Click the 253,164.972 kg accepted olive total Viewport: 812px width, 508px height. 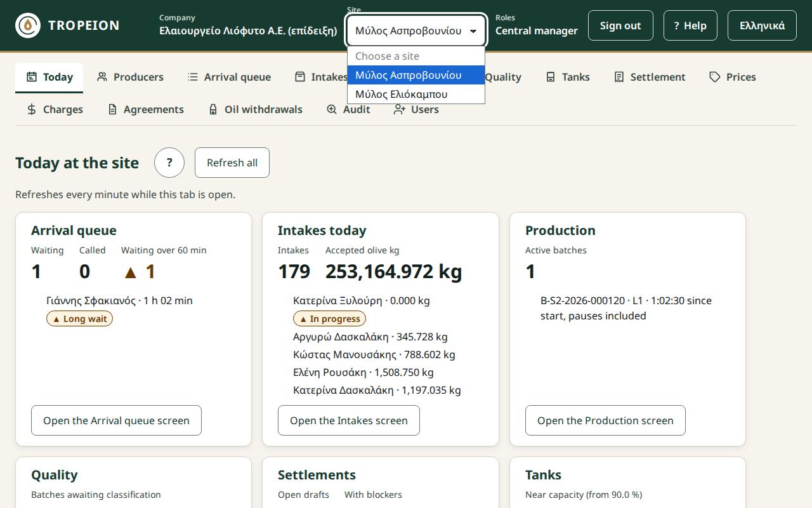point(394,271)
